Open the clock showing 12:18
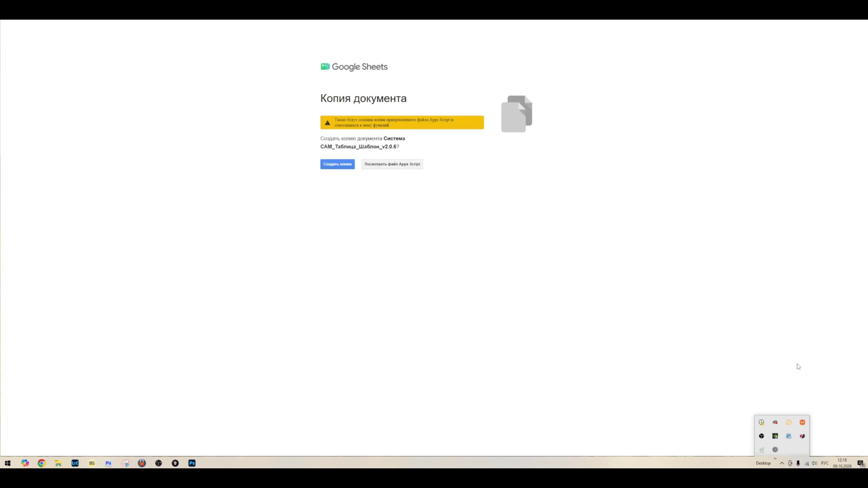The image size is (868, 488). (x=842, y=463)
